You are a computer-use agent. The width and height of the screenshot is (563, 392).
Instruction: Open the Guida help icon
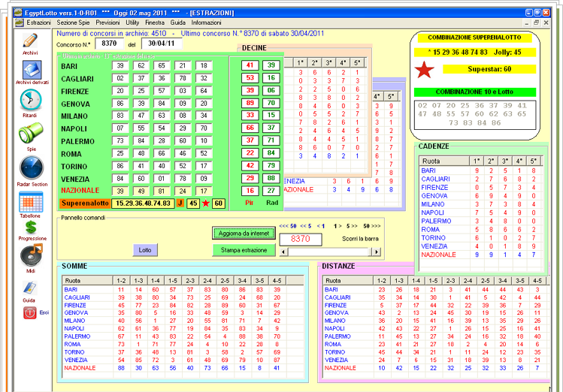coord(29,288)
